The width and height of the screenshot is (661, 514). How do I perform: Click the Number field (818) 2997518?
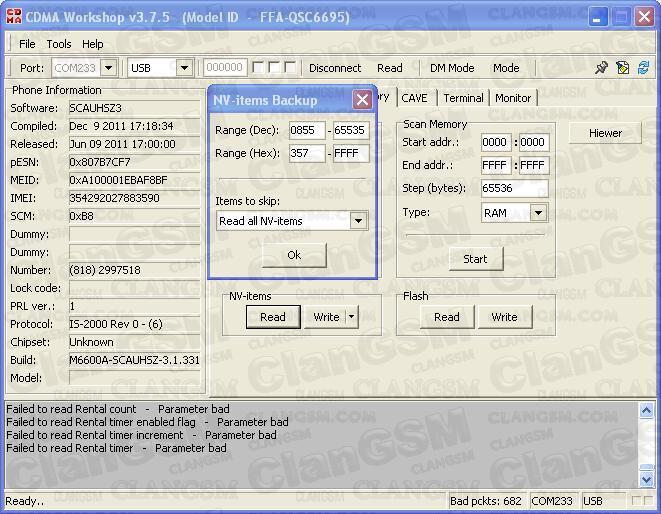(x=134, y=270)
